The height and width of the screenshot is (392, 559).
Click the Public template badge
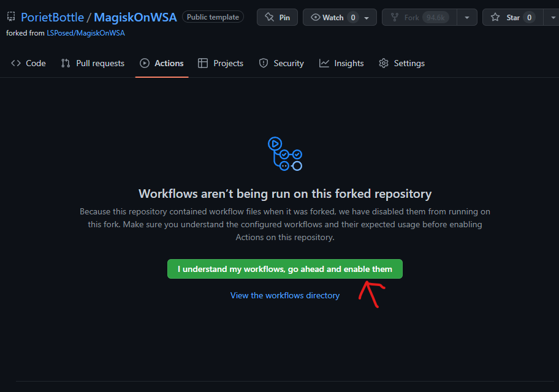[x=213, y=17]
